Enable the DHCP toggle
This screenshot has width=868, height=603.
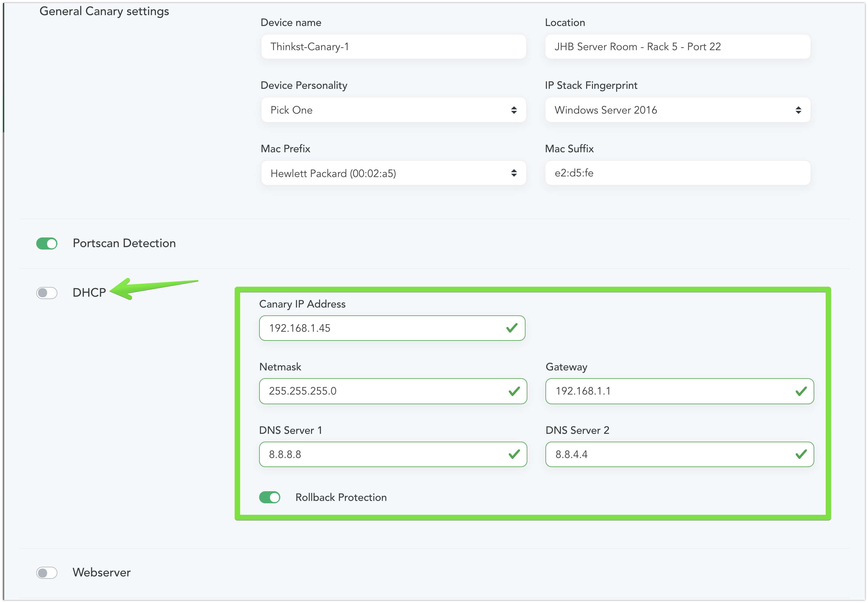(47, 292)
